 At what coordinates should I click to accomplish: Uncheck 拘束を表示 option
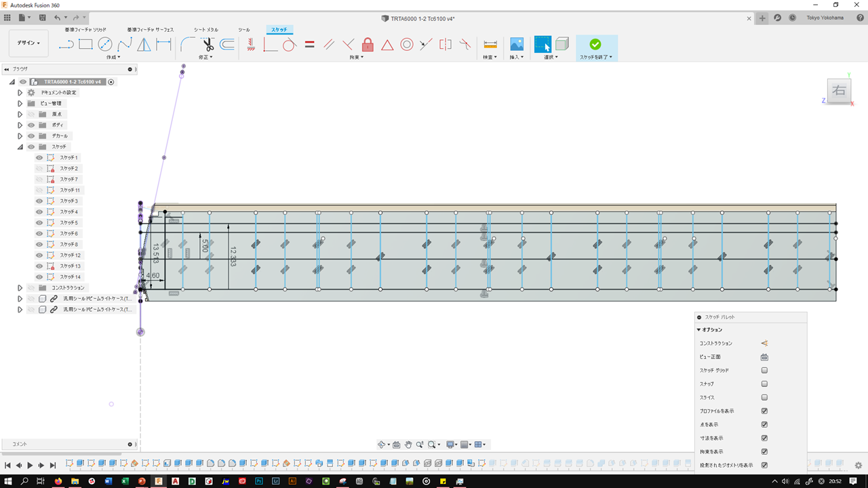click(764, 452)
